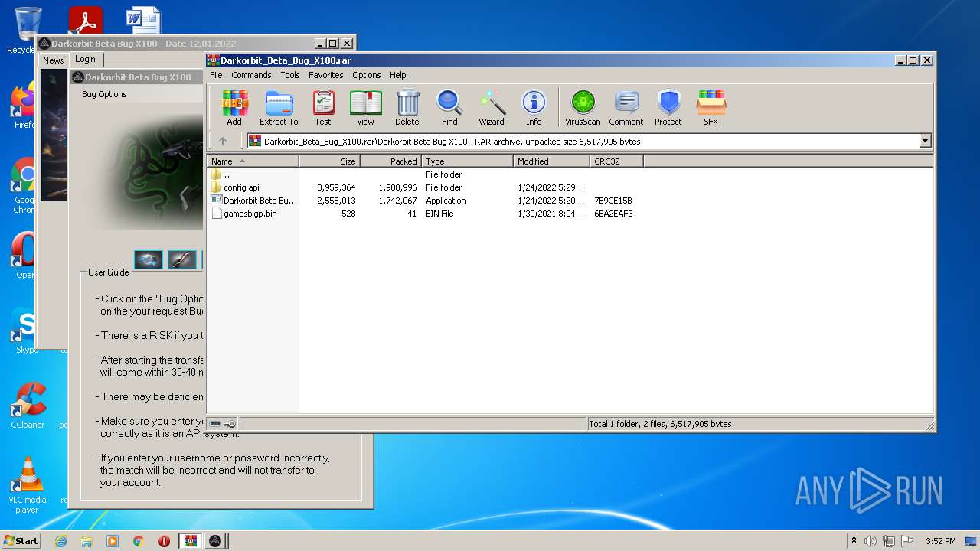Open Internet Explorer from taskbar
This screenshot has height=551, width=980.
(x=61, y=541)
